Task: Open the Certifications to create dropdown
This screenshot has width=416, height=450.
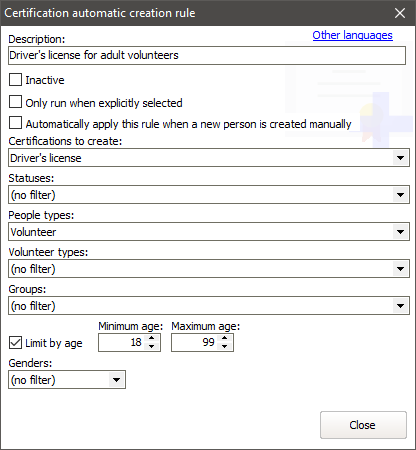Action: click(x=401, y=158)
